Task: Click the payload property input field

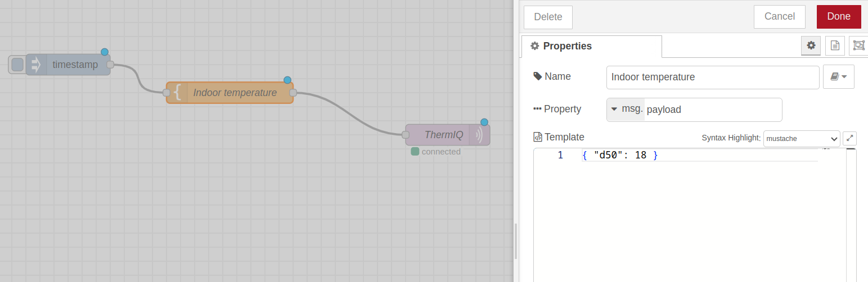Action: (x=712, y=110)
